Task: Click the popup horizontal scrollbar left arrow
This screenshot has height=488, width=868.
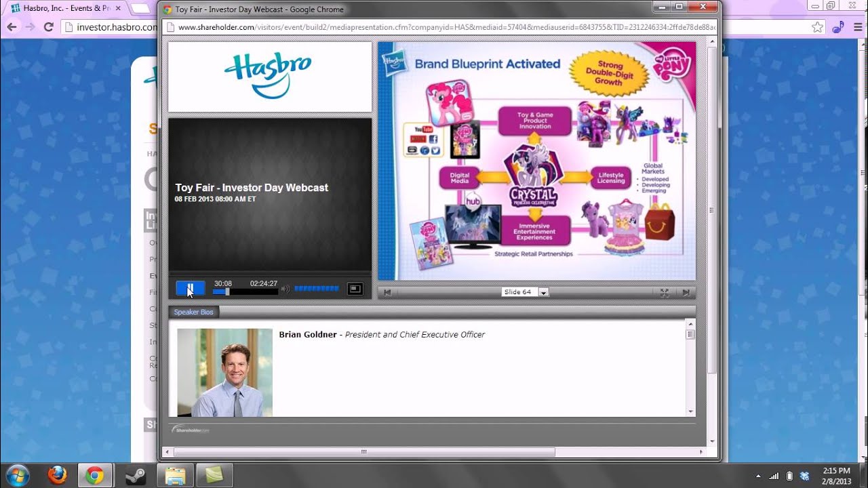Action: 167,452
